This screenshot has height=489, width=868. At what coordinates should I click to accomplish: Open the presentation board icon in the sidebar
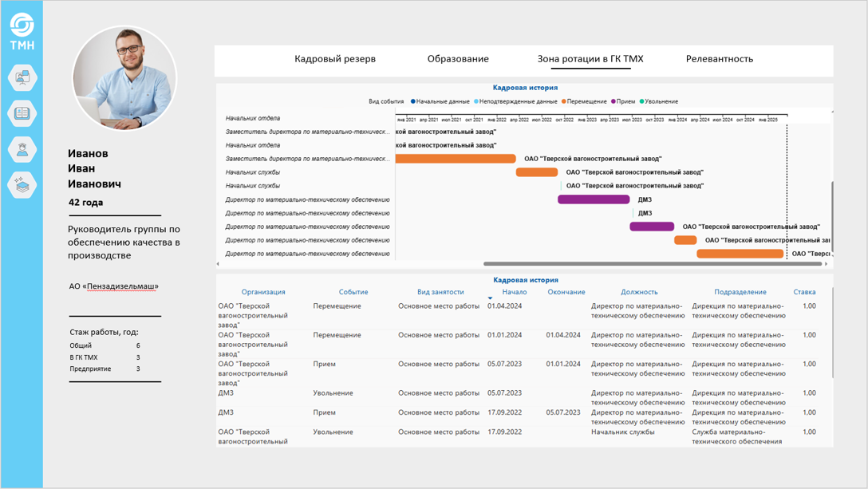[x=22, y=77]
